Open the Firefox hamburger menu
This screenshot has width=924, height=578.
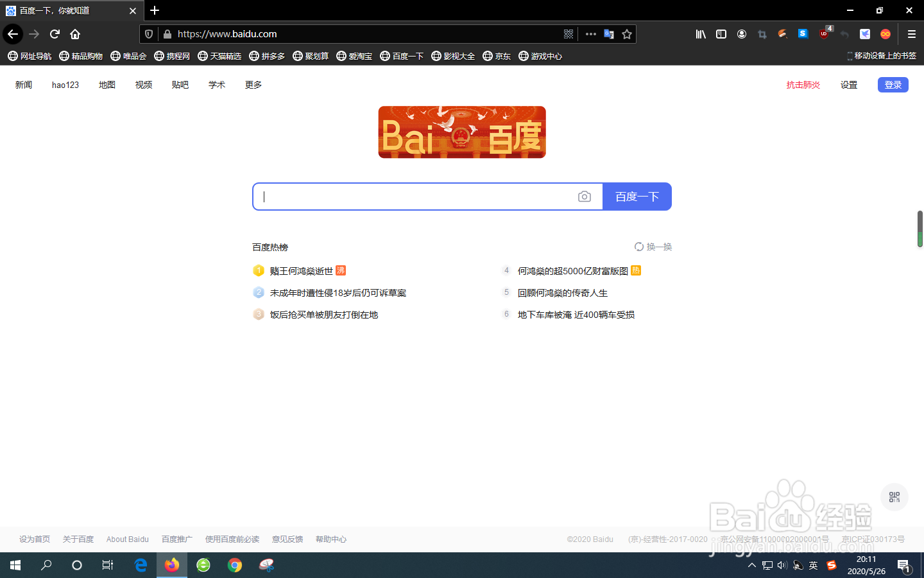911,34
